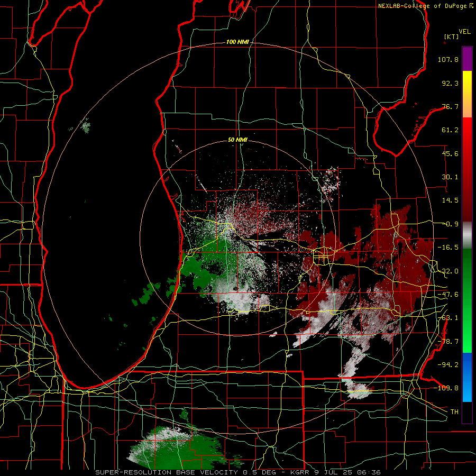Pick the green band on the velocity scale
Screen dimensions: 476x476
[x=467, y=300]
